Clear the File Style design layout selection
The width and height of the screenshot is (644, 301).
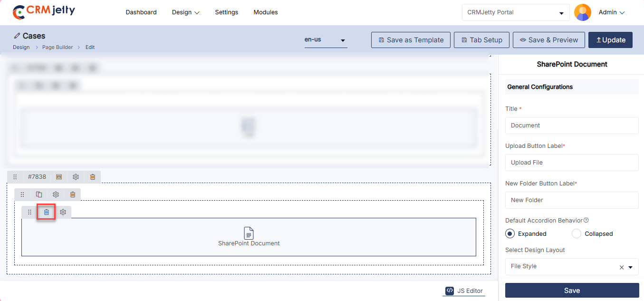[x=622, y=267]
